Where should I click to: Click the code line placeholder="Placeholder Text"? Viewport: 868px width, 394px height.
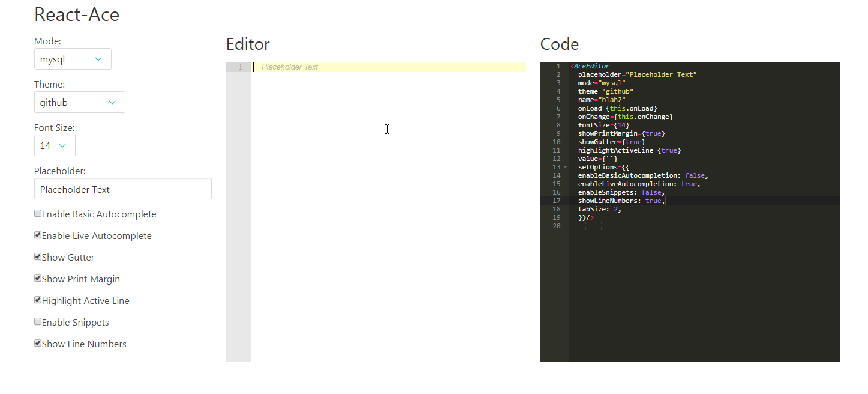point(638,74)
